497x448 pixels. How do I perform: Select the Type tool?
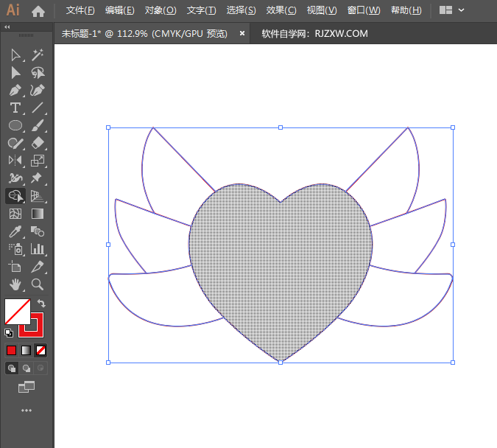[15, 108]
